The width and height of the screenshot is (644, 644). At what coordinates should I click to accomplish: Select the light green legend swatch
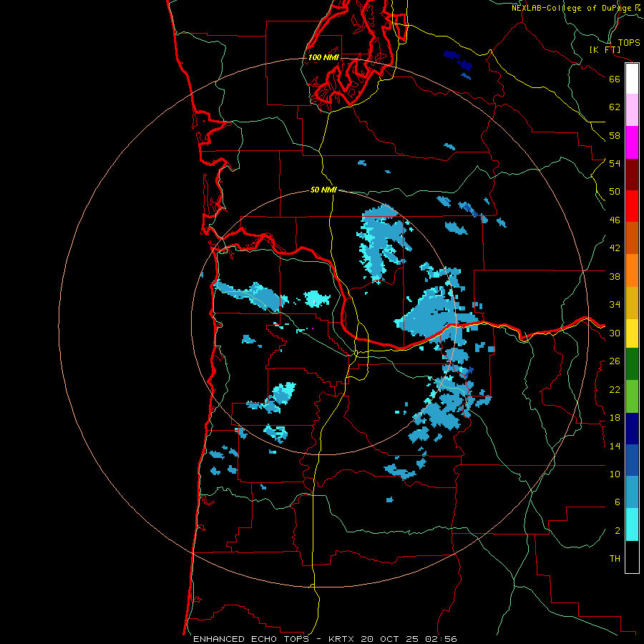pos(632,396)
